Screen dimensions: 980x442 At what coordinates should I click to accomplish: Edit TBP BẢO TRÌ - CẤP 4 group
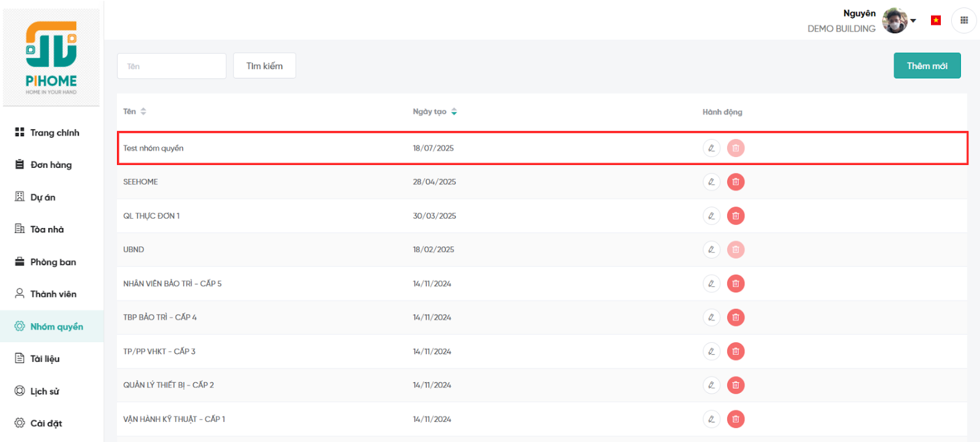click(711, 318)
